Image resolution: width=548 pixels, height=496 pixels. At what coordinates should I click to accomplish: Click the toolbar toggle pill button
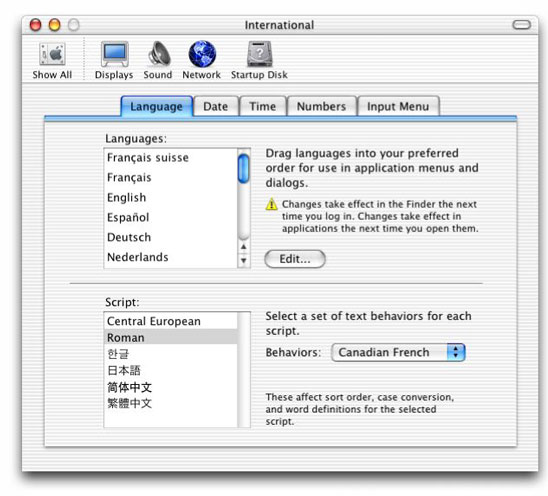521,25
